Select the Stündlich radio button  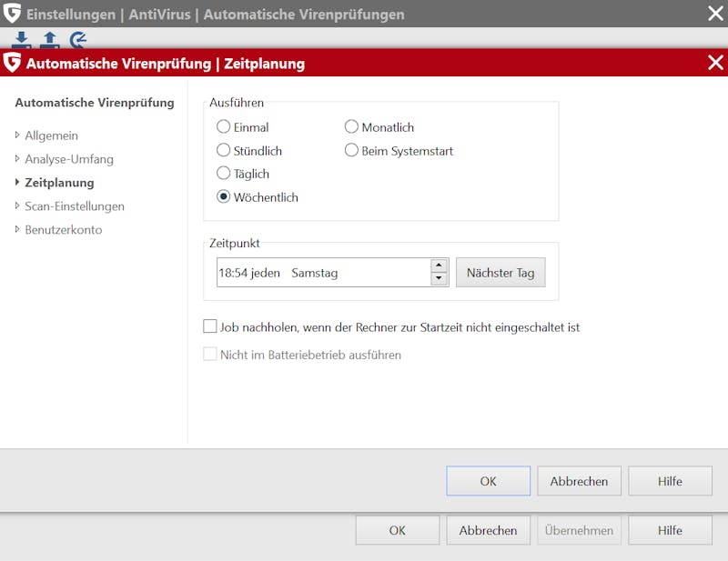223,150
